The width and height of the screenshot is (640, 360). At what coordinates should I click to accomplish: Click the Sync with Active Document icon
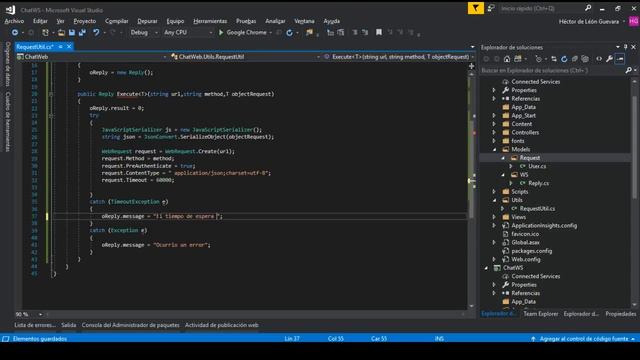(x=554, y=59)
